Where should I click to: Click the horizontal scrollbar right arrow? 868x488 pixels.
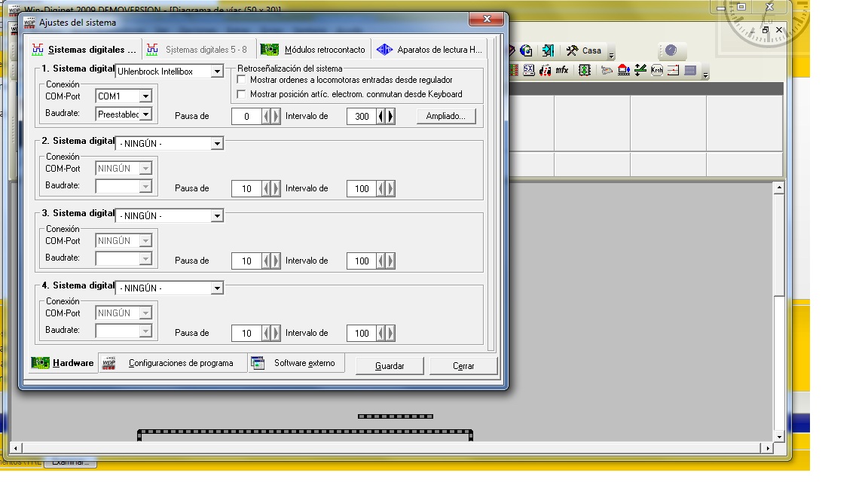tap(767, 448)
